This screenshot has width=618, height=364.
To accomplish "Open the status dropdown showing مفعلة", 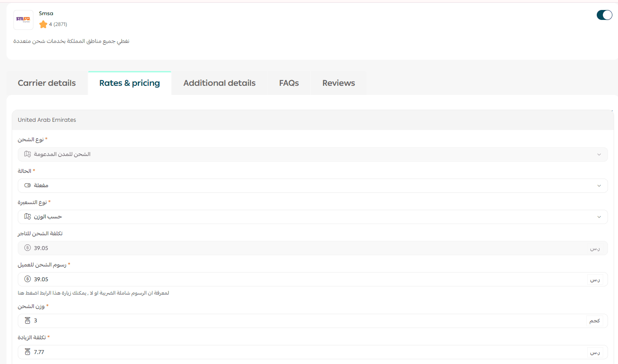I will coord(312,185).
